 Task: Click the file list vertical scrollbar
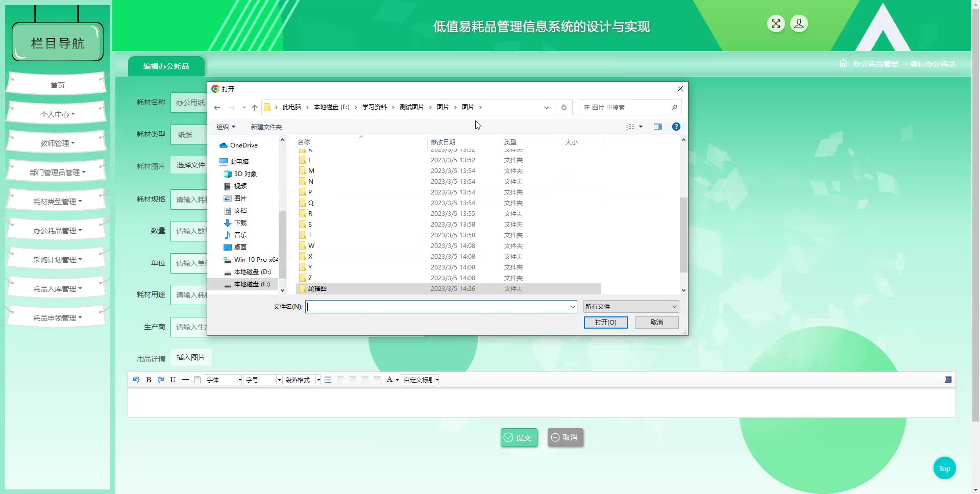click(684, 235)
